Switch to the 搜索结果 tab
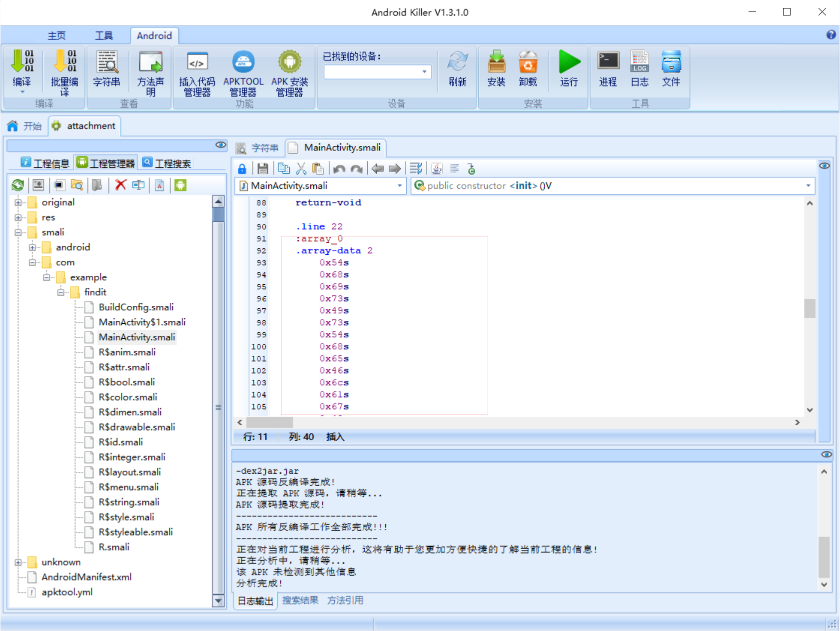The width and height of the screenshot is (840, 631). [x=300, y=600]
